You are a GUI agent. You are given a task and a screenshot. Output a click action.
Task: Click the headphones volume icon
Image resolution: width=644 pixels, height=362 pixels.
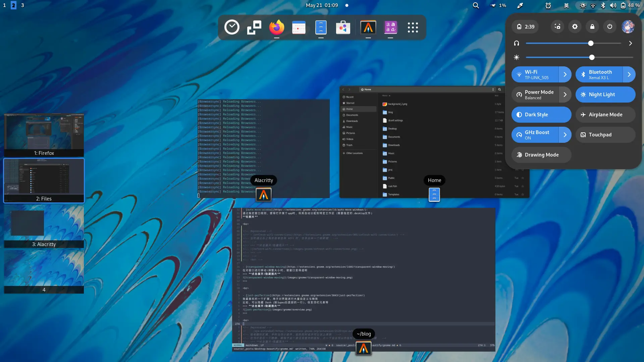[517, 43]
